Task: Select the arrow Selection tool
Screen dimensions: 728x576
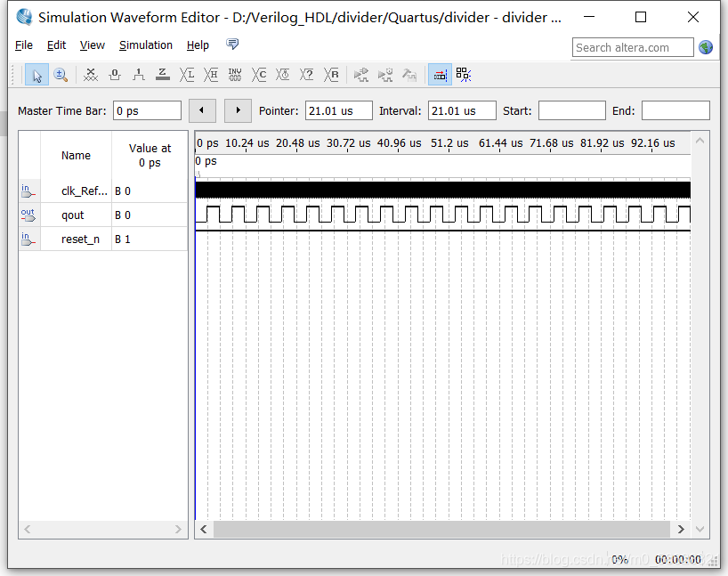Action: (x=36, y=75)
